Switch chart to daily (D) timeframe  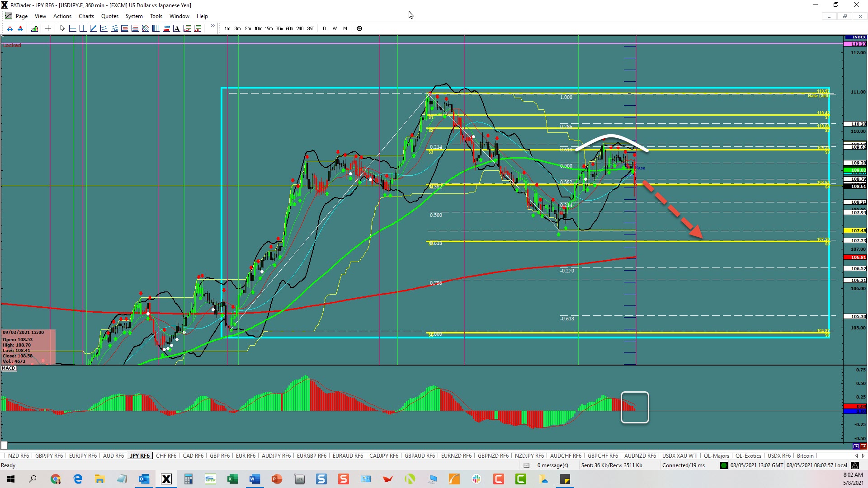point(324,28)
